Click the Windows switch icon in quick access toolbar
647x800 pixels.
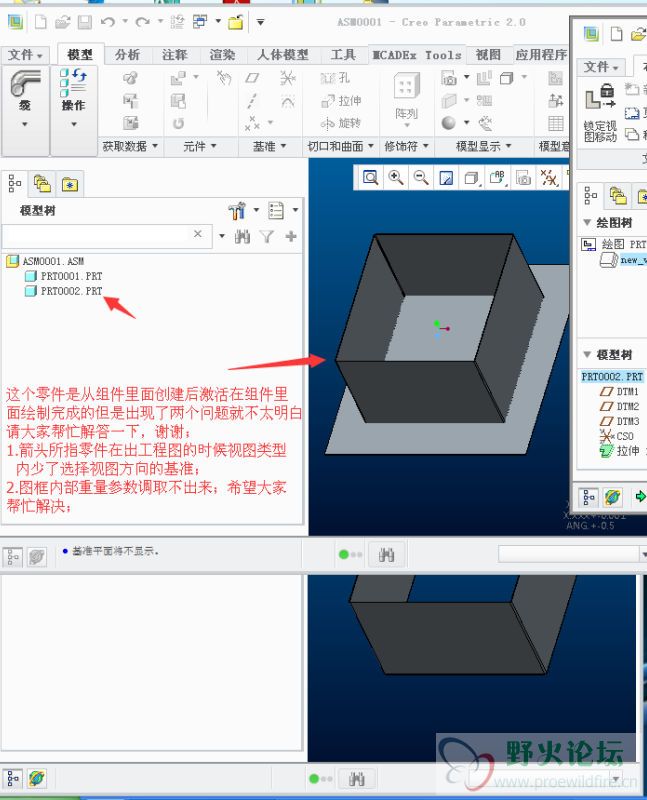[200, 22]
